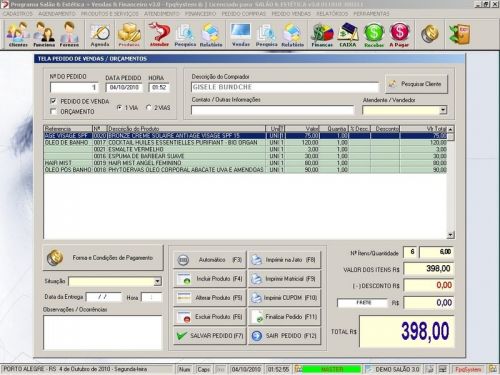Viewport: 500px width, 375px height.
Task: Click Finalizar Pedido (F11) button
Action: pos(284,317)
